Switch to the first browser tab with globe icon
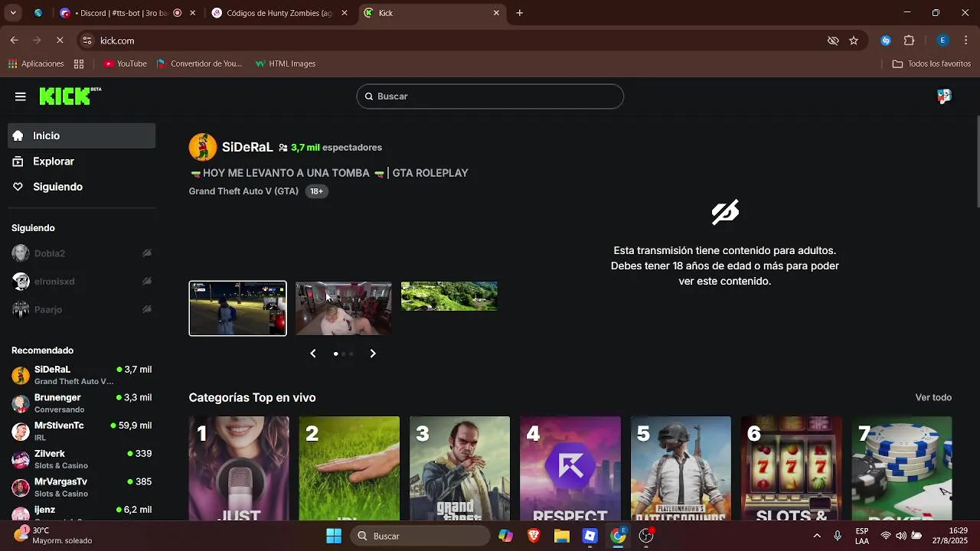 [x=38, y=13]
